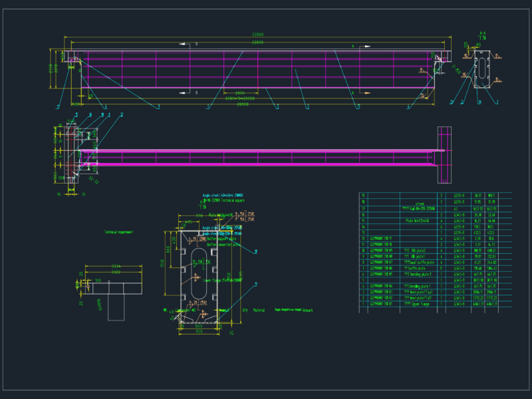
Task: Click the 'Buffer support plate' annotation
Action: (221, 239)
